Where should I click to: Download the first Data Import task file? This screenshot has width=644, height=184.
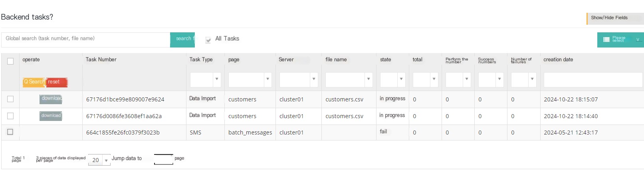[51, 99]
